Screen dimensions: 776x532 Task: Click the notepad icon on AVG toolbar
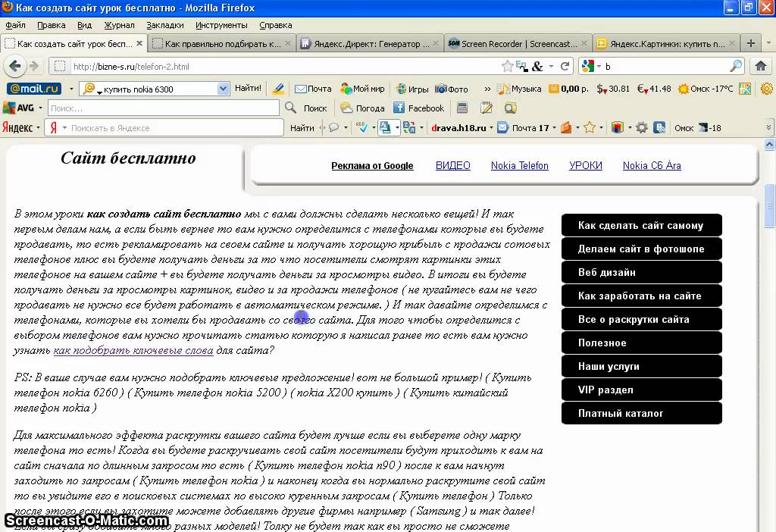tap(487, 108)
